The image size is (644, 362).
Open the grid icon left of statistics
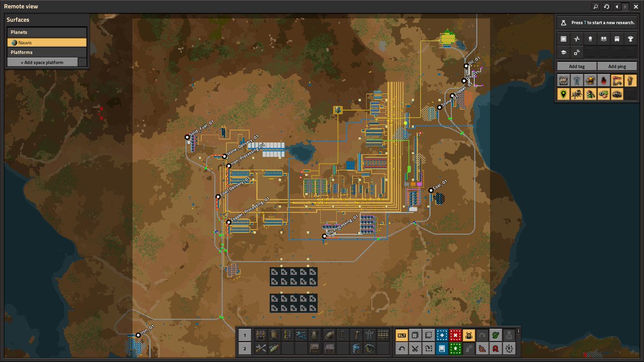pos(563,39)
